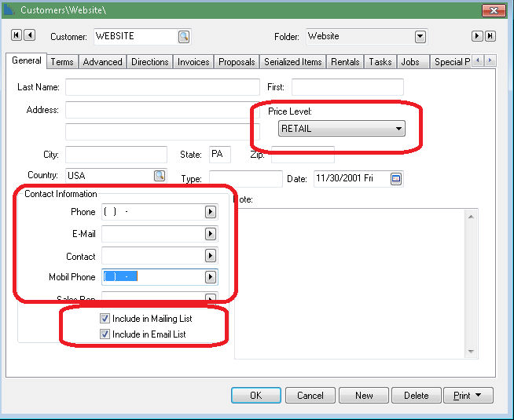Open the Date calendar picker icon

pos(396,179)
